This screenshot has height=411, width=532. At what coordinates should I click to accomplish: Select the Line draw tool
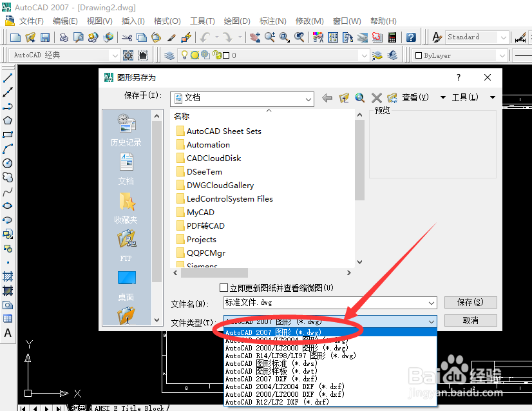pos(8,78)
